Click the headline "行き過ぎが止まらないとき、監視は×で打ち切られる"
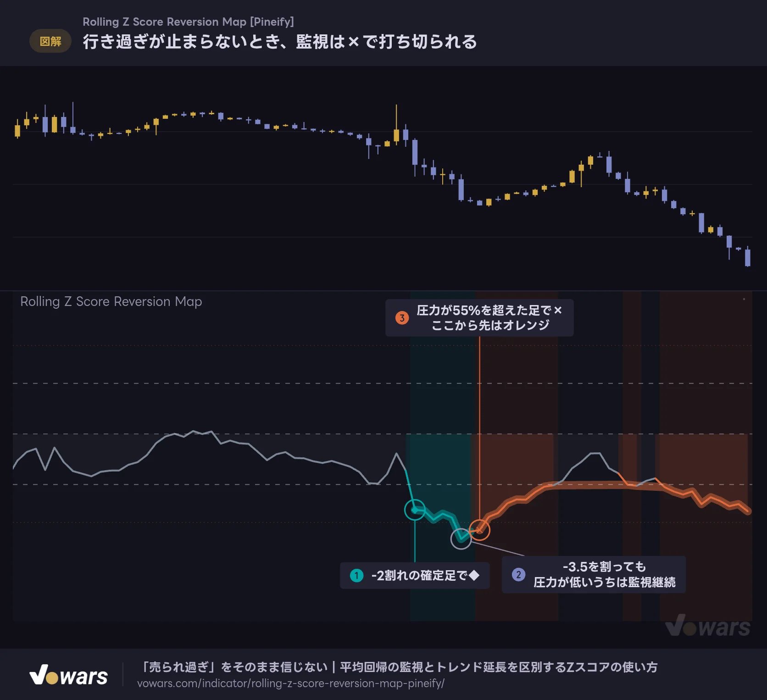Image resolution: width=767 pixels, height=700 pixels. click(280, 42)
